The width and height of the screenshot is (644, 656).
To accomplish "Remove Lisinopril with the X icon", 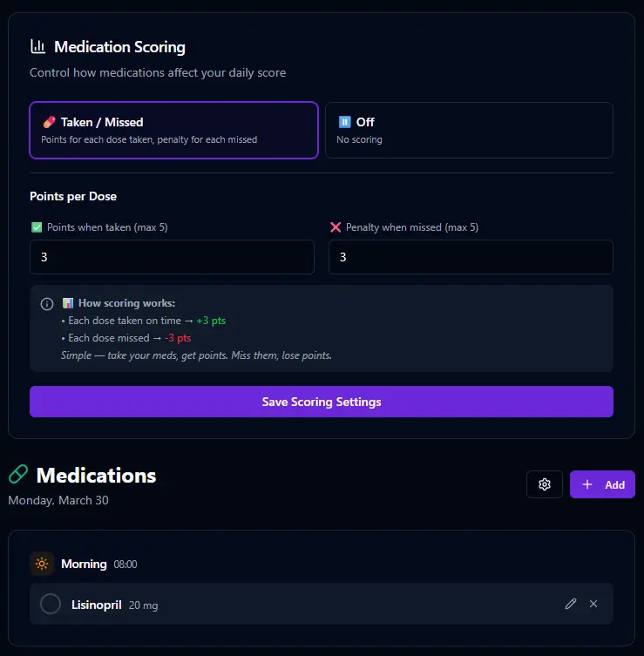I will pyautogui.click(x=593, y=604).
